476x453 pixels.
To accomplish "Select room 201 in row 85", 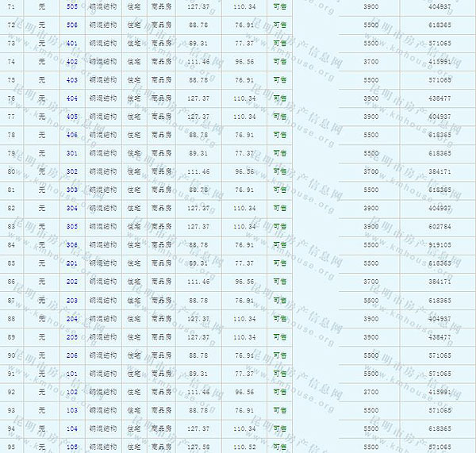I will point(72,263).
